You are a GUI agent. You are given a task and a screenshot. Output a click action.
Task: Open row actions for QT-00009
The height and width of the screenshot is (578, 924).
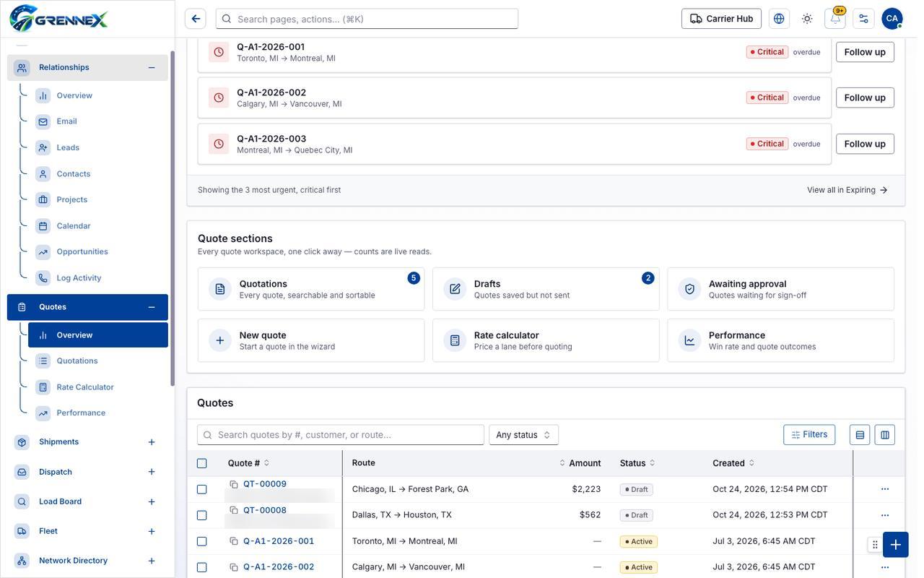[x=885, y=489]
